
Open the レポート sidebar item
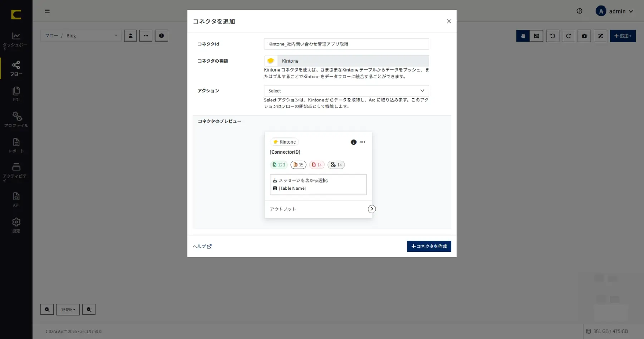coord(16,145)
